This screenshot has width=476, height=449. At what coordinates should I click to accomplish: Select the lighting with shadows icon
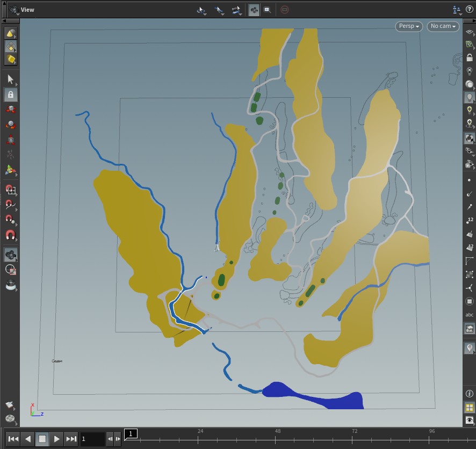(x=470, y=123)
